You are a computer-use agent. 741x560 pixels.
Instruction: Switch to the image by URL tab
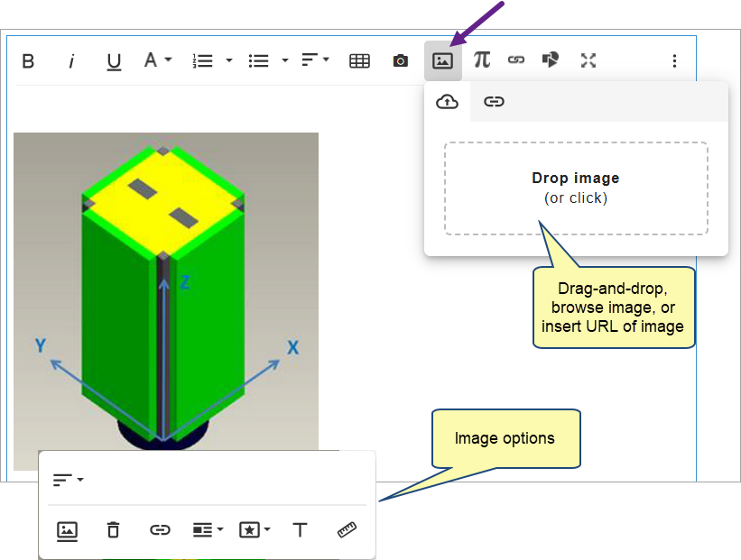(494, 102)
